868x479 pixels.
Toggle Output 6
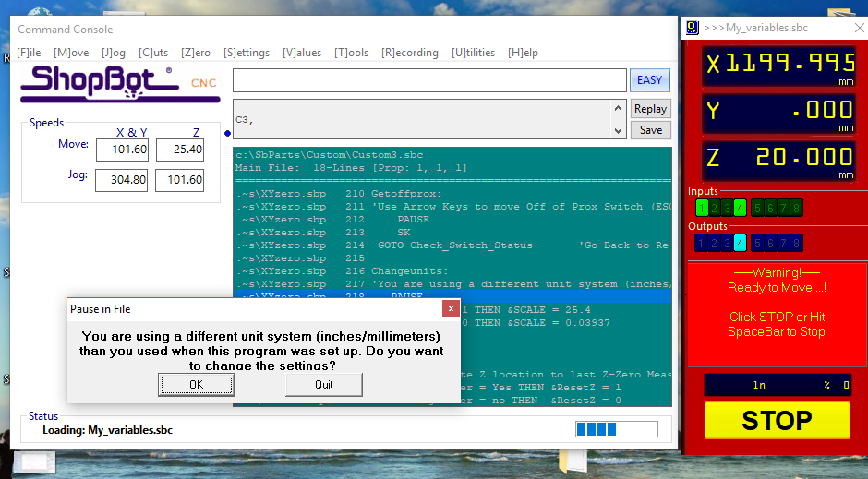pos(770,243)
